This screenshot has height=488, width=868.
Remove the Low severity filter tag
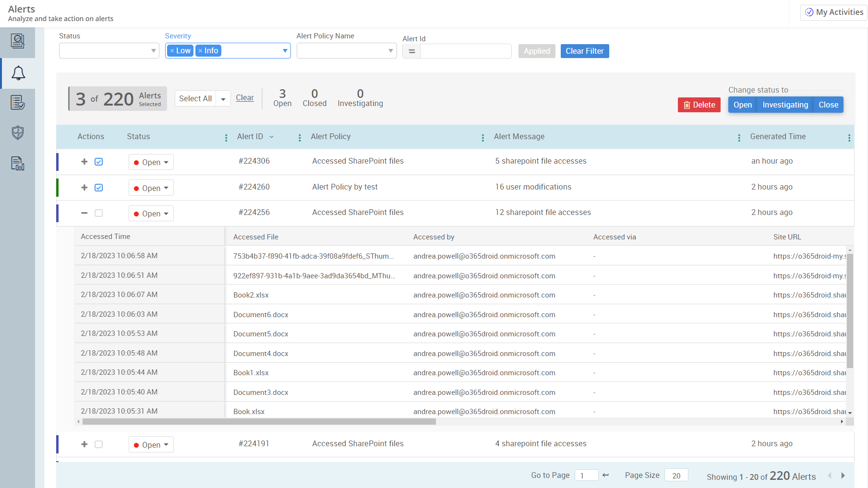(x=173, y=50)
